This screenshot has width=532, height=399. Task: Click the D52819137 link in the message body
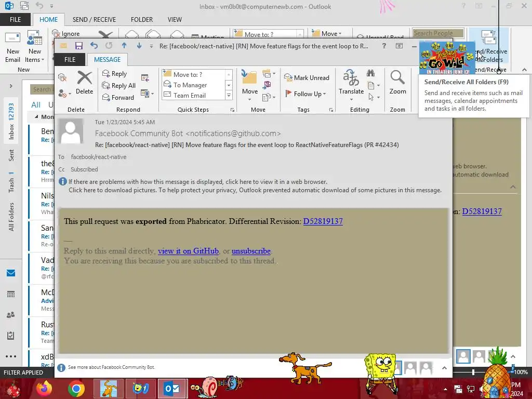(323, 221)
